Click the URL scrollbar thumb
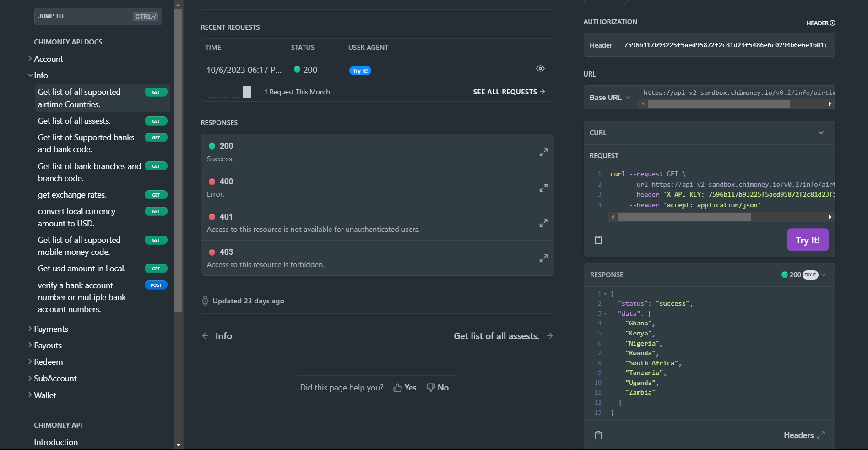This screenshot has width=868, height=450. coord(719,104)
